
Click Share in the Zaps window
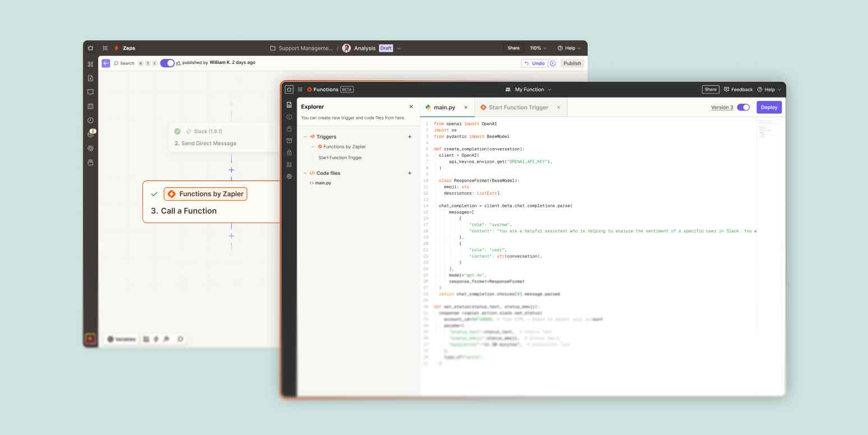(x=514, y=48)
